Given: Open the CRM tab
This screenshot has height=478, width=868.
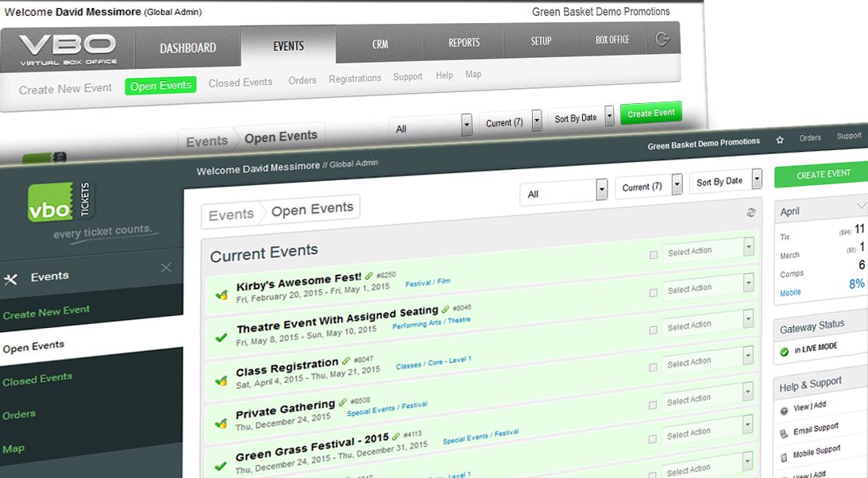Looking at the screenshot, I should click(380, 44).
